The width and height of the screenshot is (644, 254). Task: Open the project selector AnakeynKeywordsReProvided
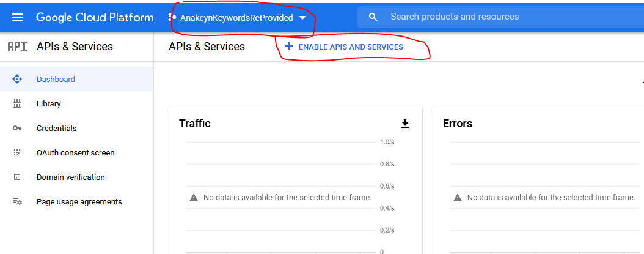coord(237,18)
